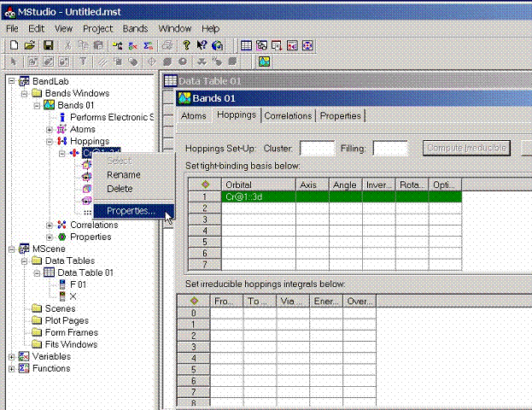Image resolution: width=532 pixels, height=410 pixels.
Task: Choose Properties... from the context menu
Action: click(130, 211)
